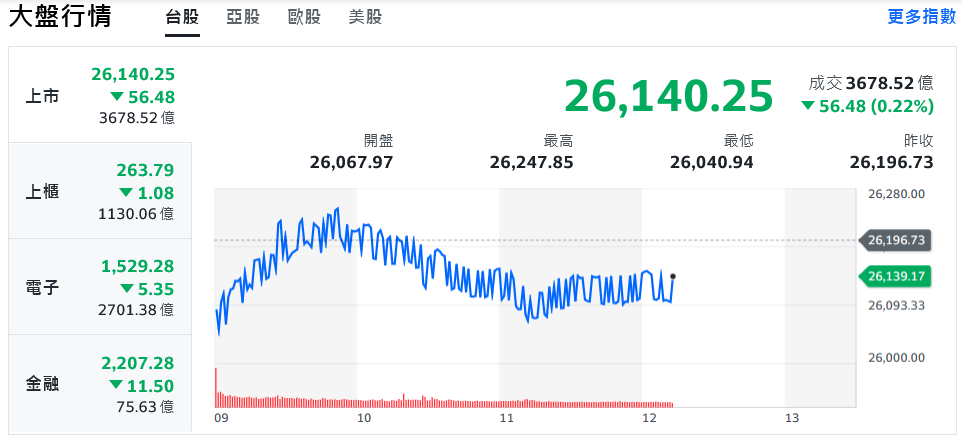Click the large 26,140.25 index value

coord(668,95)
